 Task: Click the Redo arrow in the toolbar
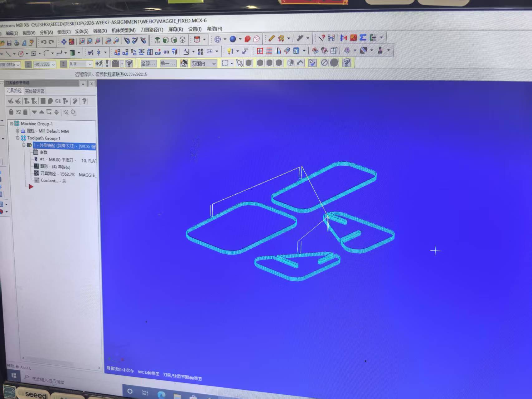(x=51, y=42)
